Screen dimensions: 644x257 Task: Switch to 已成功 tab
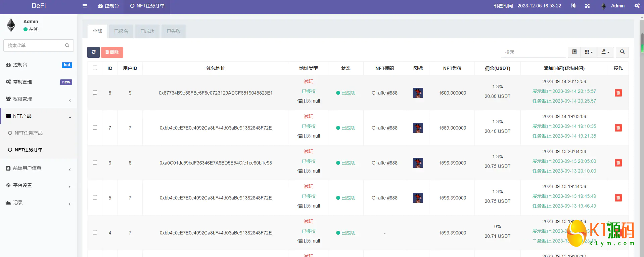(x=147, y=31)
